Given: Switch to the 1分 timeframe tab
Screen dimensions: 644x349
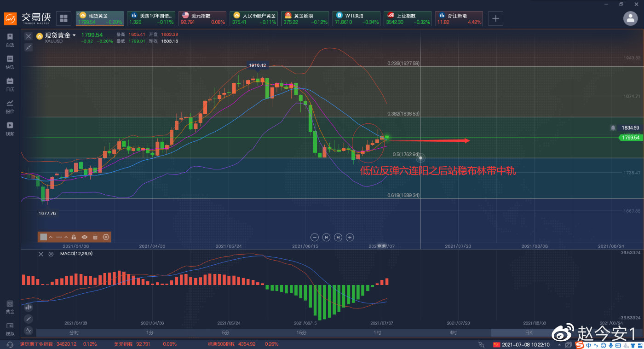Looking at the screenshot, I should pyautogui.click(x=150, y=332).
